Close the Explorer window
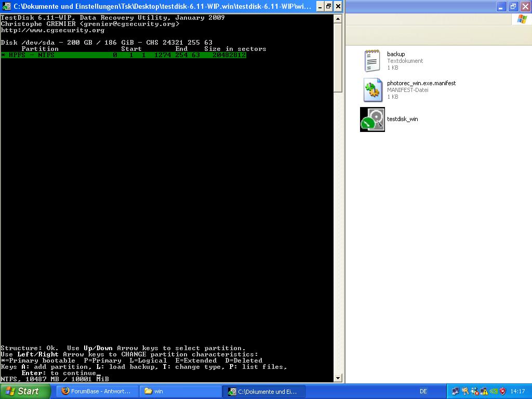 526,6
